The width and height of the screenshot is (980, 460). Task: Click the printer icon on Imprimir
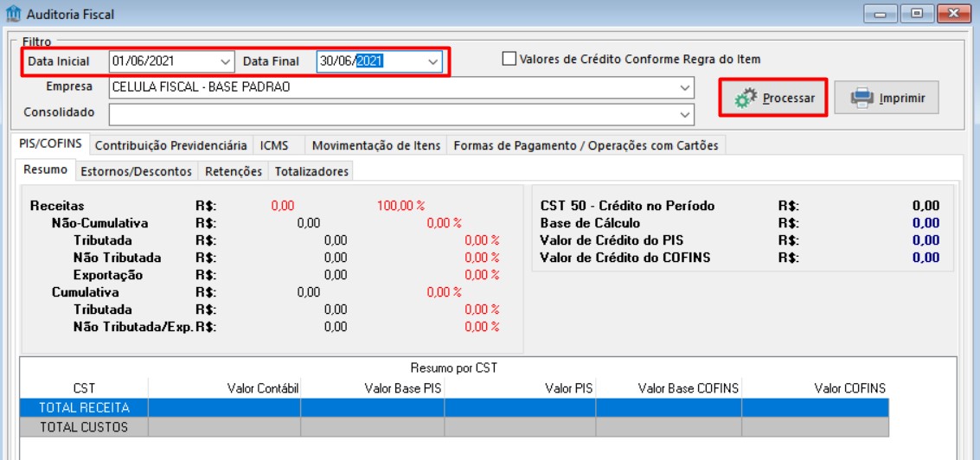pos(862,98)
